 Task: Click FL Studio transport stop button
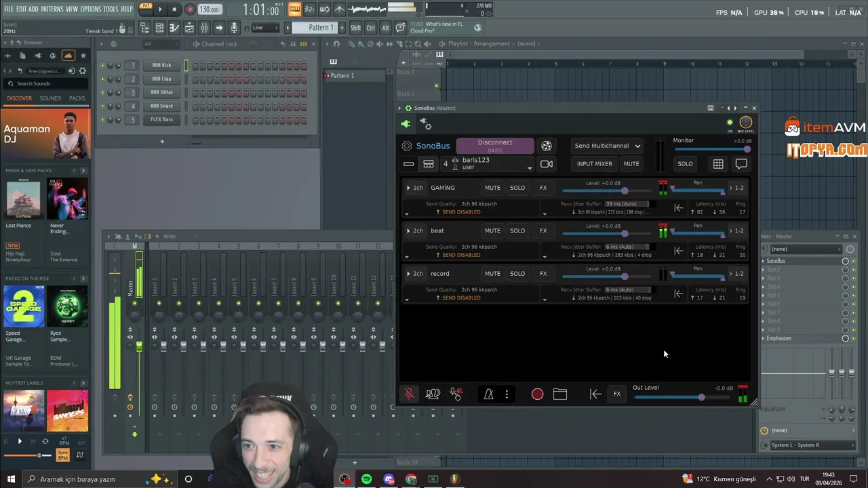174,9
